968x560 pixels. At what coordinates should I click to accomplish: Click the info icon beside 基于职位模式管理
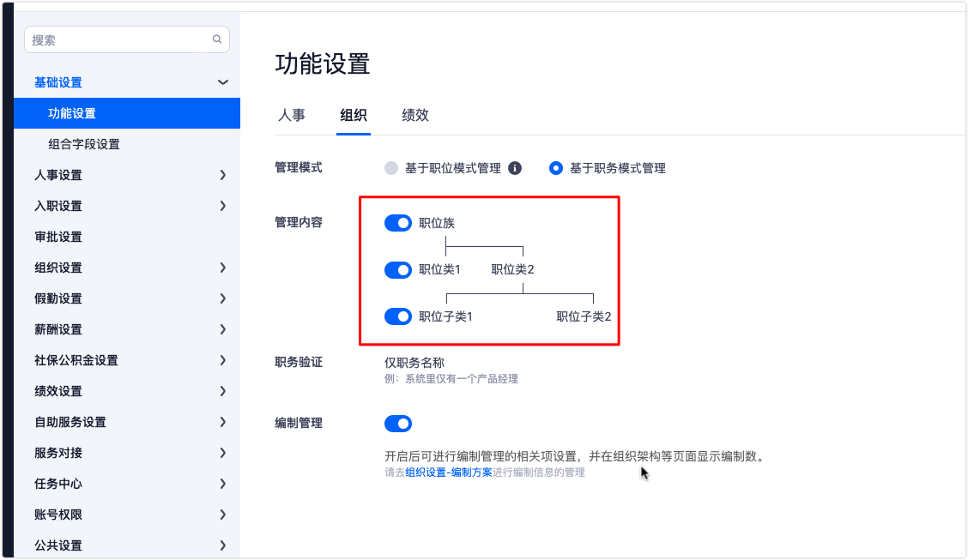point(515,168)
